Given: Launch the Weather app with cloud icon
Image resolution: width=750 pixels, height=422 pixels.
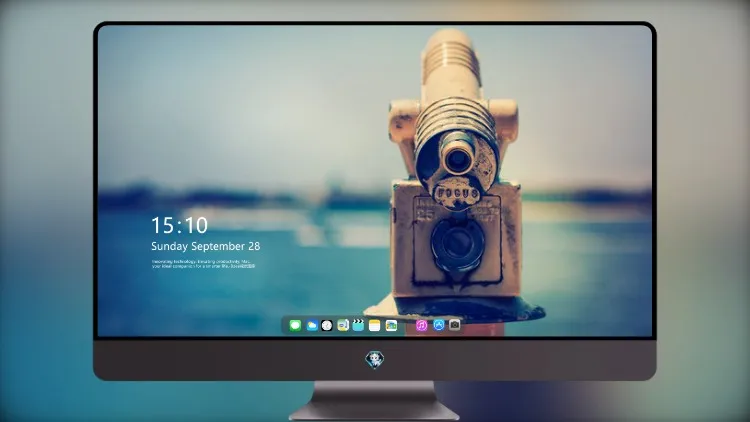Looking at the screenshot, I should coord(311,325).
